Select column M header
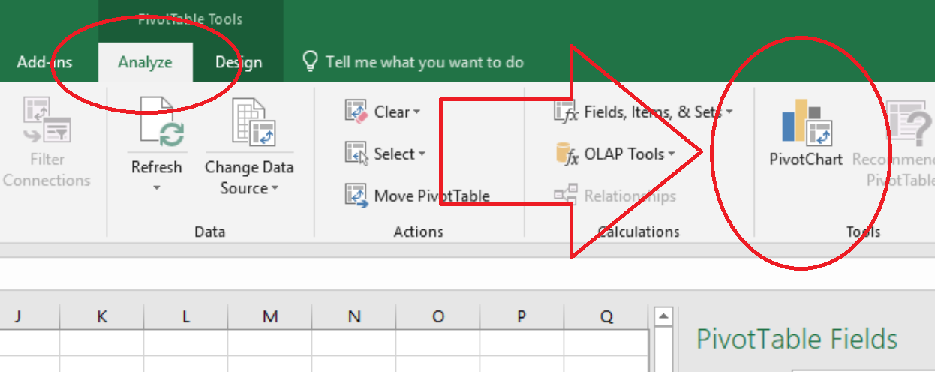The width and height of the screenshot is (935, 372). click(x=270, y=317)
